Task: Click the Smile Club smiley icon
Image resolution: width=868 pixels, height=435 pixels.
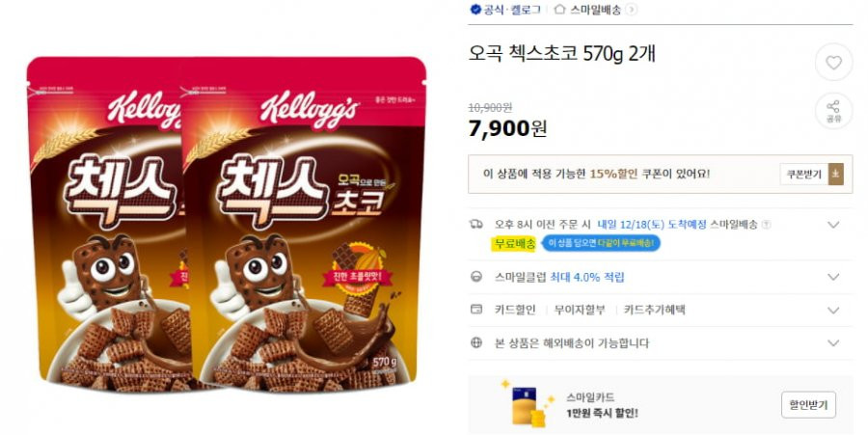Action: [476, 277]
